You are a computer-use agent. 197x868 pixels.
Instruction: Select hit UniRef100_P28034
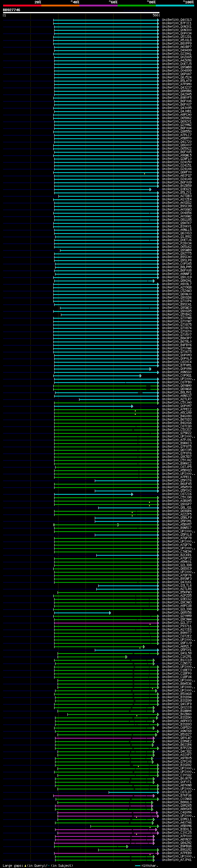pos(177,243)
